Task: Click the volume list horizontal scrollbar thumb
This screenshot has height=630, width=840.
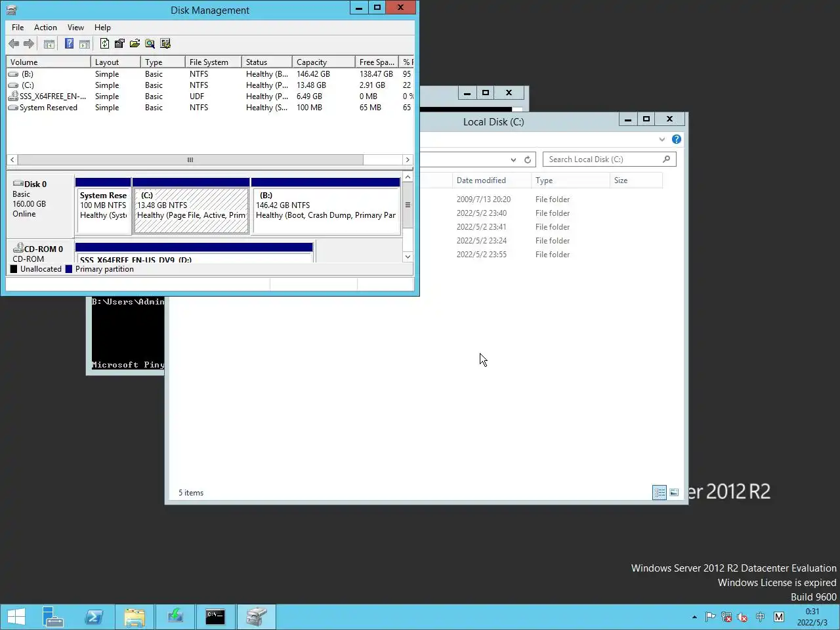Action: (x=190, y=159)
